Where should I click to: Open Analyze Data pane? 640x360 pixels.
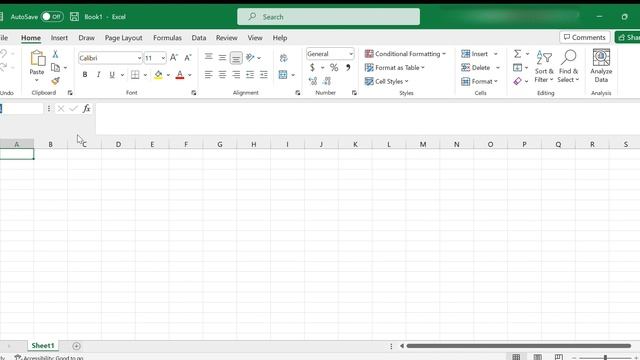point(601,66)
